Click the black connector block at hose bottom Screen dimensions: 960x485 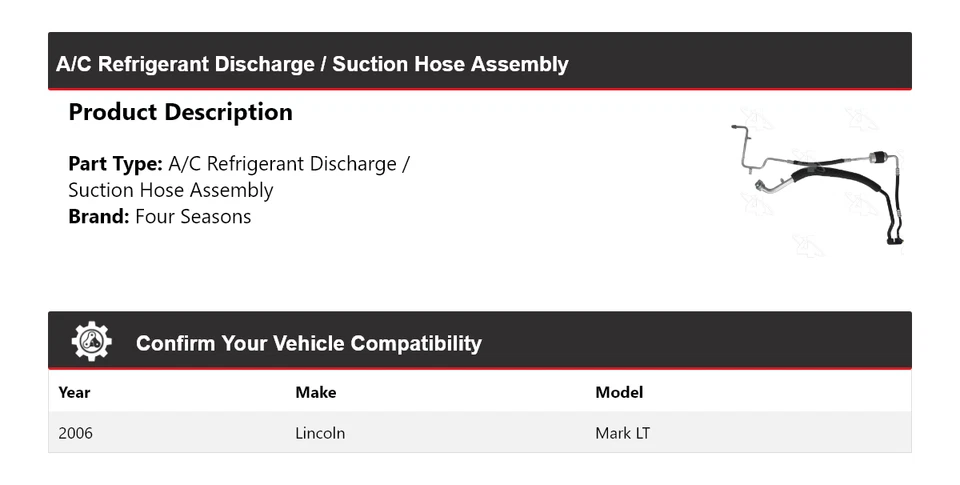[x=892, y=238]
